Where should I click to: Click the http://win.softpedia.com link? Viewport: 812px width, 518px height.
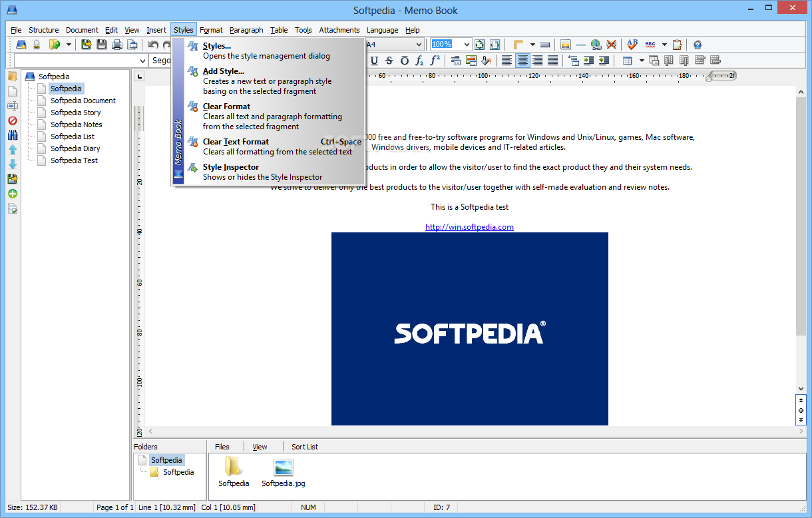tap(469, 227)
